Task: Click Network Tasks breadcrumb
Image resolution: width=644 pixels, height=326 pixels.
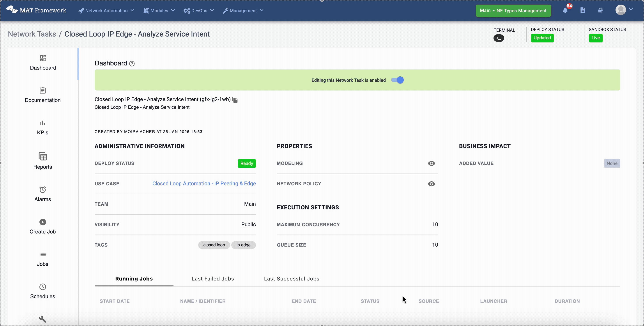Action: pyautogui.click(x=32, y=34)
